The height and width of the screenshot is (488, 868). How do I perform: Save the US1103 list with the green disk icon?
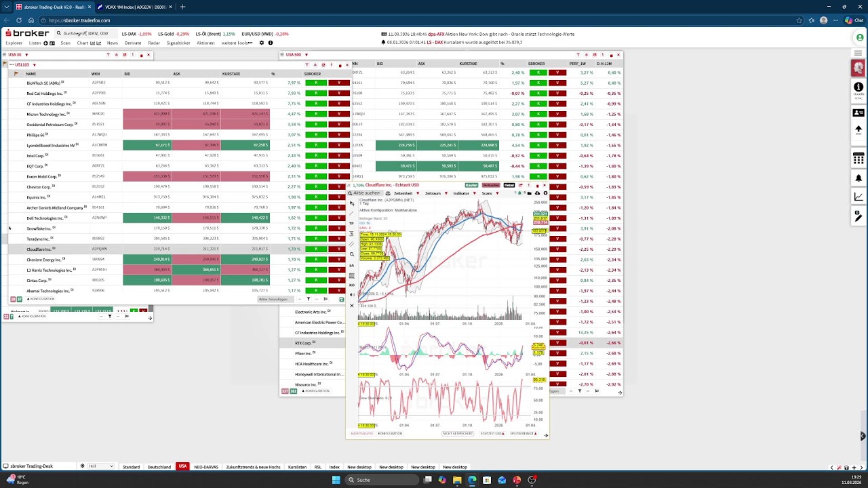point(341,299)
